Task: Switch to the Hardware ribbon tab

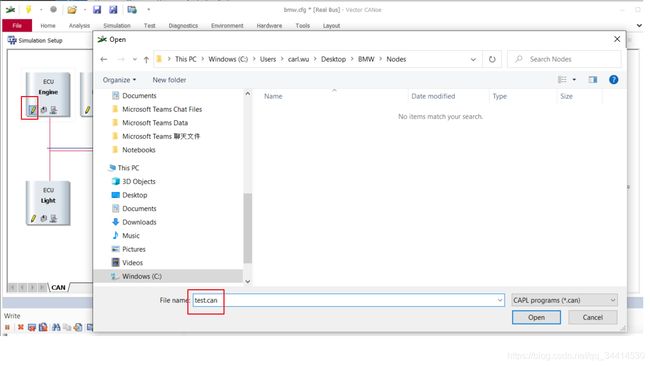Action: pos(269,26)
